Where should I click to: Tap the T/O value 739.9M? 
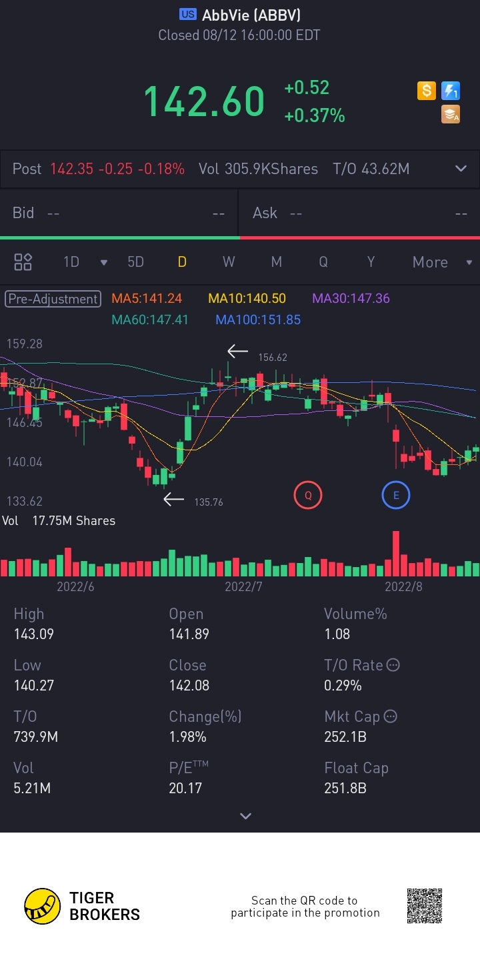coord(36,737)
